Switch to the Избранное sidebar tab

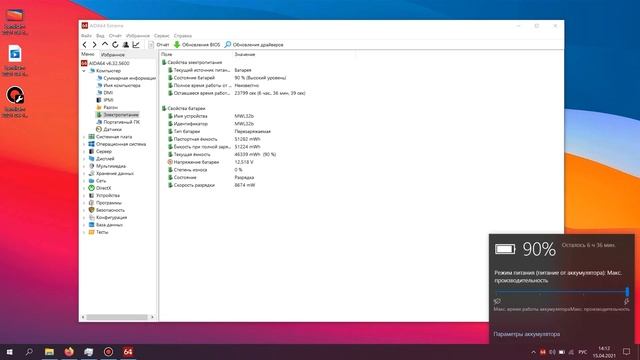coord(113,55)
